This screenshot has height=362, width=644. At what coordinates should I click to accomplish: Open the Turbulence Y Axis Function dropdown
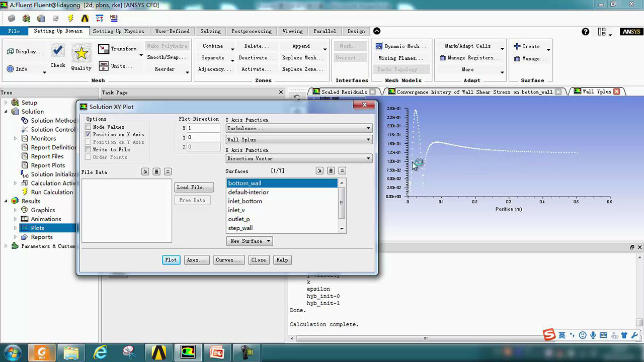coord(299,129)
